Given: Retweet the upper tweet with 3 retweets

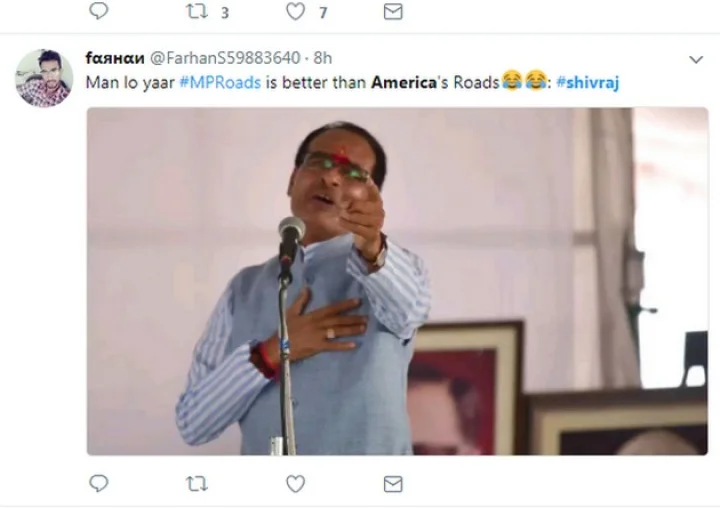Looking at the screenshot, I should 196,11.
